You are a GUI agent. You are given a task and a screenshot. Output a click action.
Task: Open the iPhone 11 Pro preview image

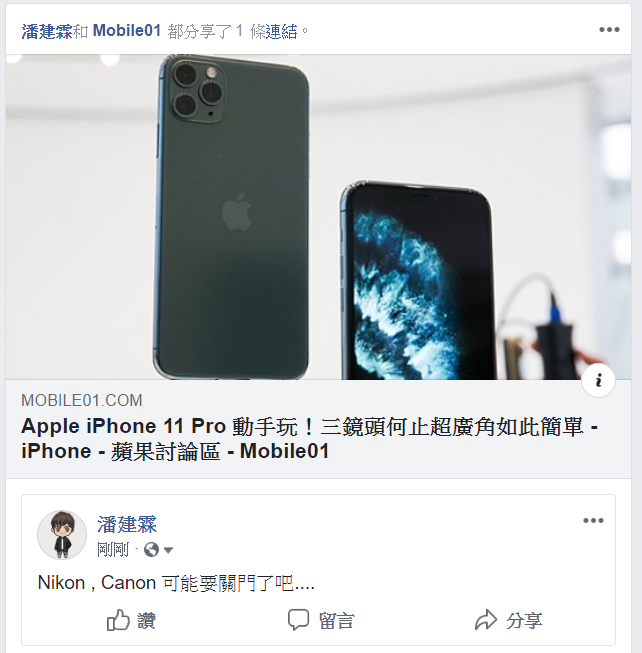(x=319, y=217)
